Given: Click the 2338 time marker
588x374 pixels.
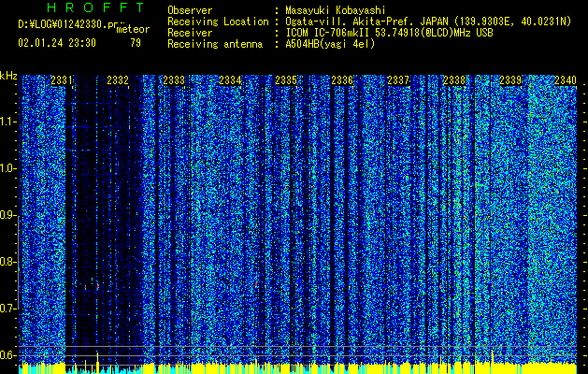Looking at the screenshot, I should pos(454,80).
